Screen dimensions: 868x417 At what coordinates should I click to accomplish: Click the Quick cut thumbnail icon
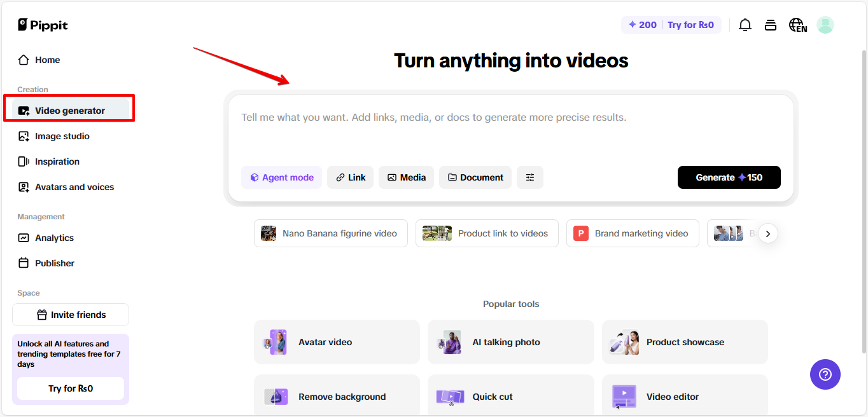(x=450, y=397)
